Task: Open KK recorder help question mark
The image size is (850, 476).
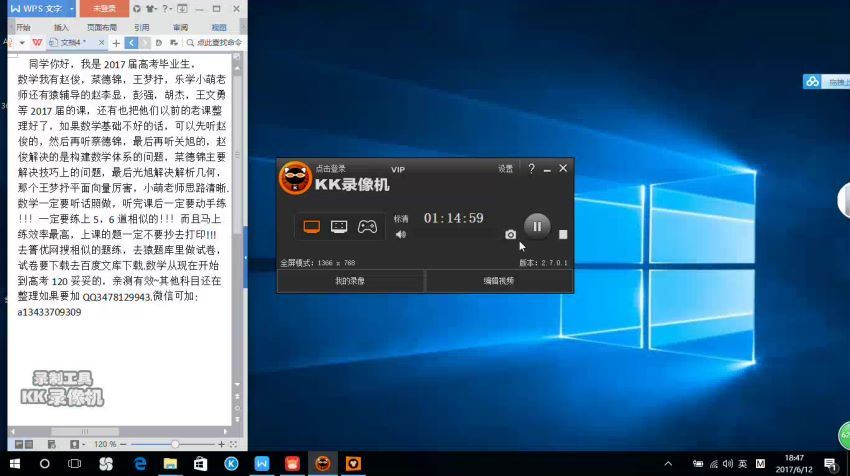Action: tap(531, 169)
